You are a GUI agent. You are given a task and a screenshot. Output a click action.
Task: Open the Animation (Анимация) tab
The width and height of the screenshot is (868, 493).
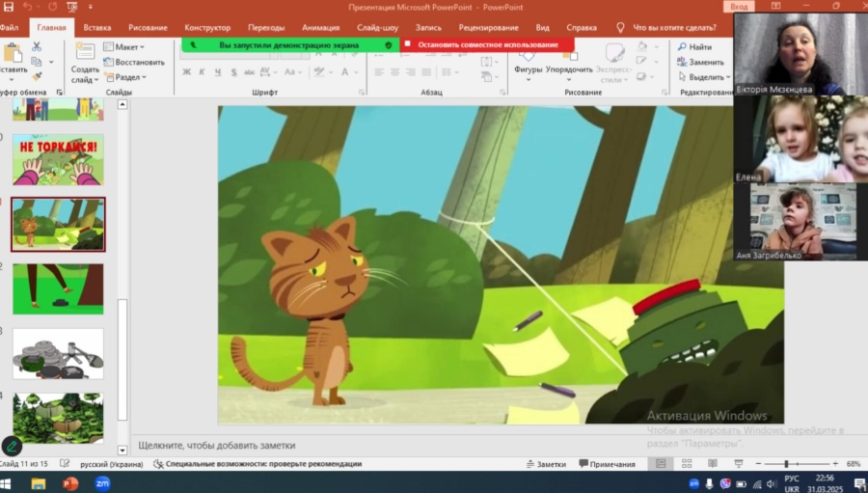(320, 27)
